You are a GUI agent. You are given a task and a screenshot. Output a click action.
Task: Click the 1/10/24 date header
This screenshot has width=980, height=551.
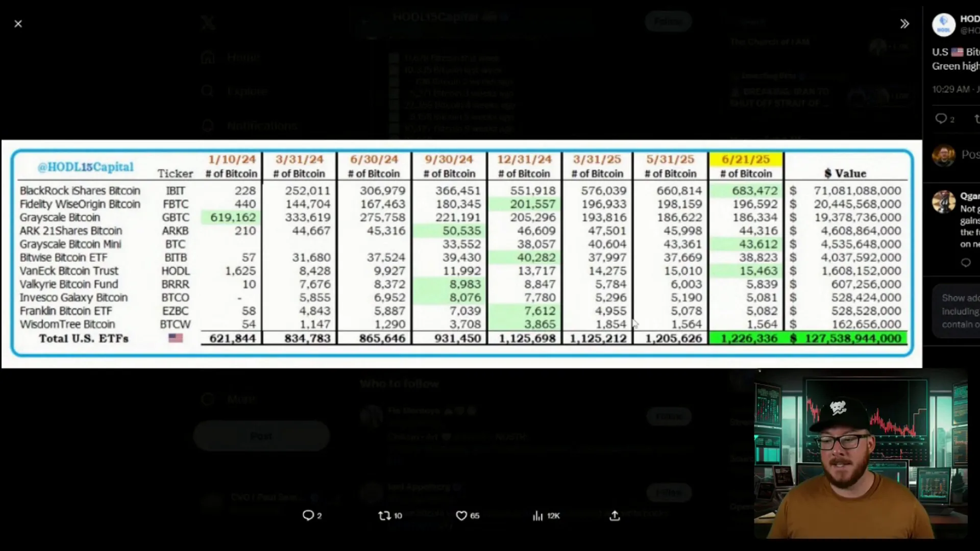(232, 159)
